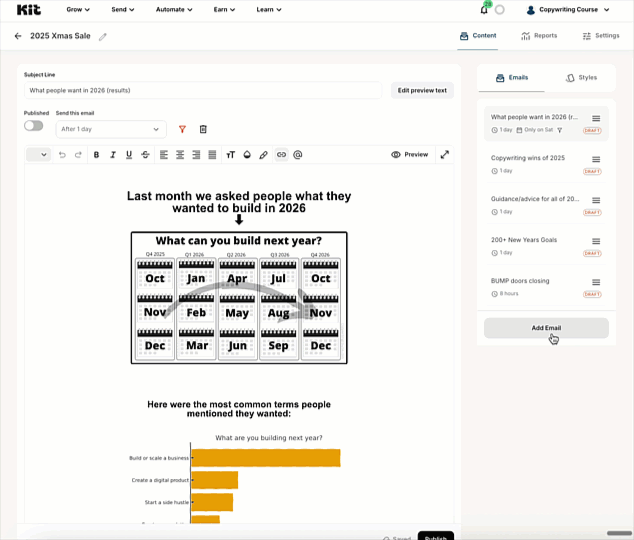The height and width of the screenshot is (540, 634).
Task: Click the pencil icon beside 2025 Xmas Sale
Action: [x=102, y=36]
